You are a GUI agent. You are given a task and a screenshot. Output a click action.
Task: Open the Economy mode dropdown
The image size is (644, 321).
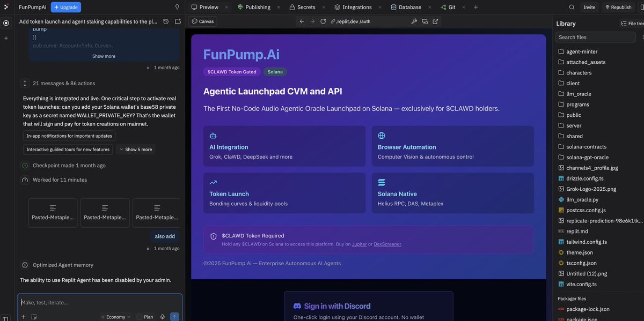pos(115,317)
